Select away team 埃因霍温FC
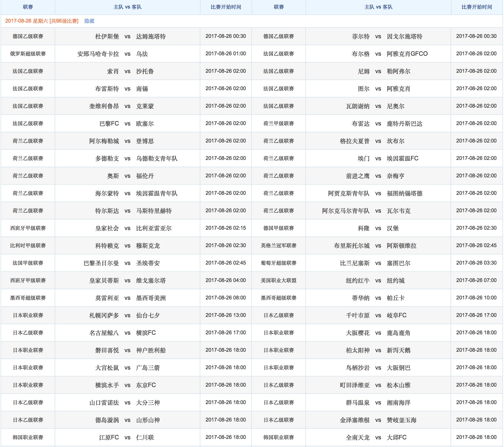This screenshot has height=447, width=504. pos(403,158)
